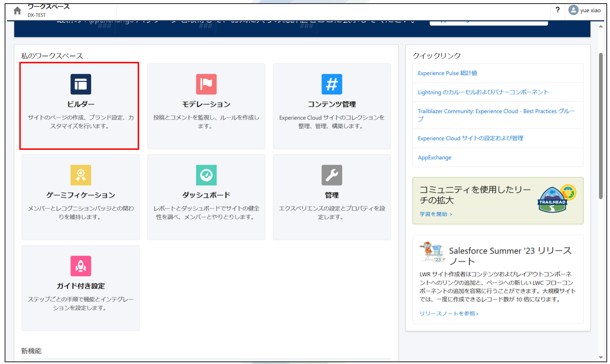
Task: Open the Experience Pulse 総計値 link
Action: point(447,73)
